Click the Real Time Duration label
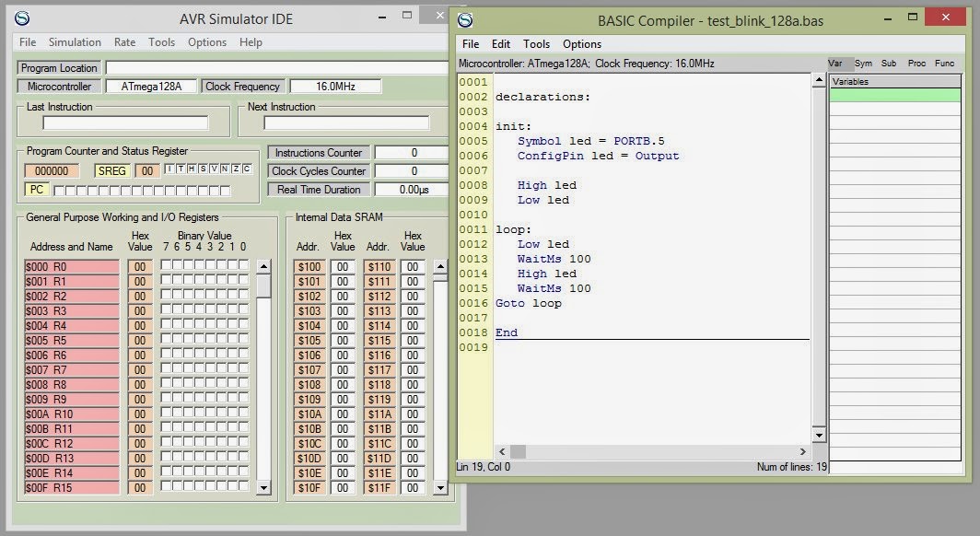The width and height of the screenshot is (980, 536). [319, 190]
